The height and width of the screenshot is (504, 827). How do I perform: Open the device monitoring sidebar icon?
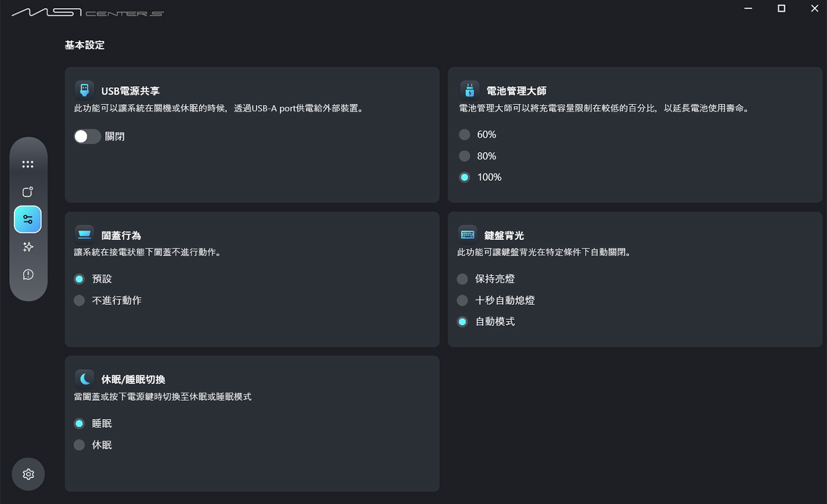28,191
